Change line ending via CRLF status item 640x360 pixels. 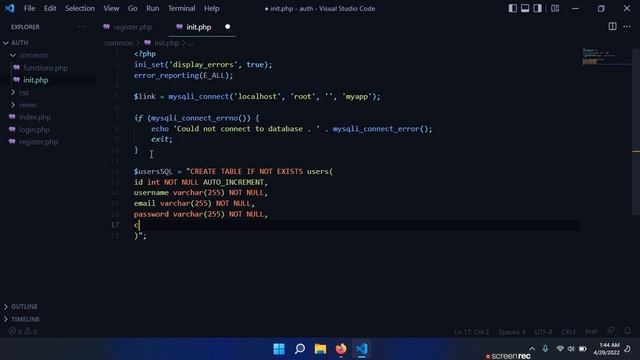click(x=569, y=332)
